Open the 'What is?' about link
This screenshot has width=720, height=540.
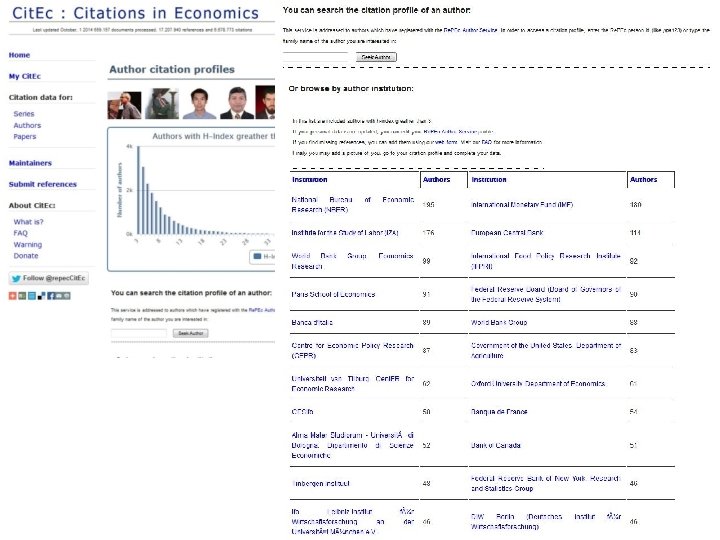click(28, 222)
